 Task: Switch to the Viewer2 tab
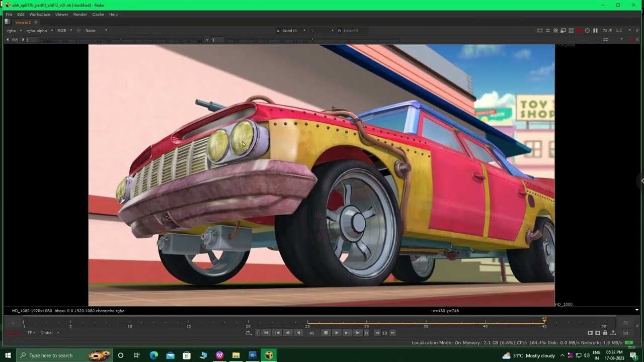coord(23,22)
